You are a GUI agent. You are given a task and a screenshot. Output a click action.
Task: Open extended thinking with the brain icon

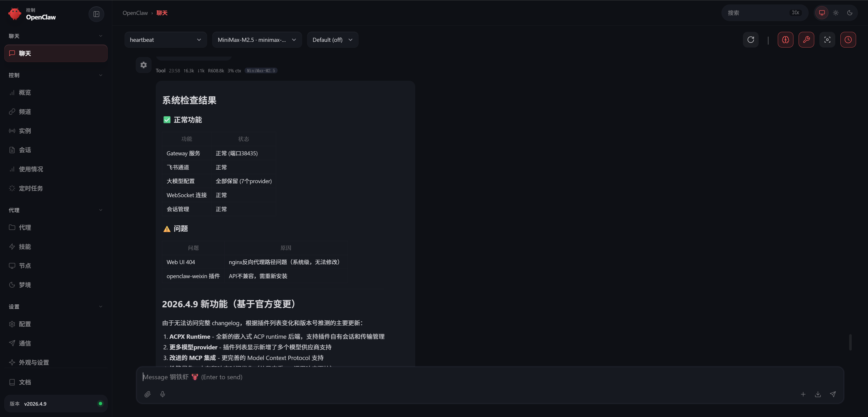785,39
